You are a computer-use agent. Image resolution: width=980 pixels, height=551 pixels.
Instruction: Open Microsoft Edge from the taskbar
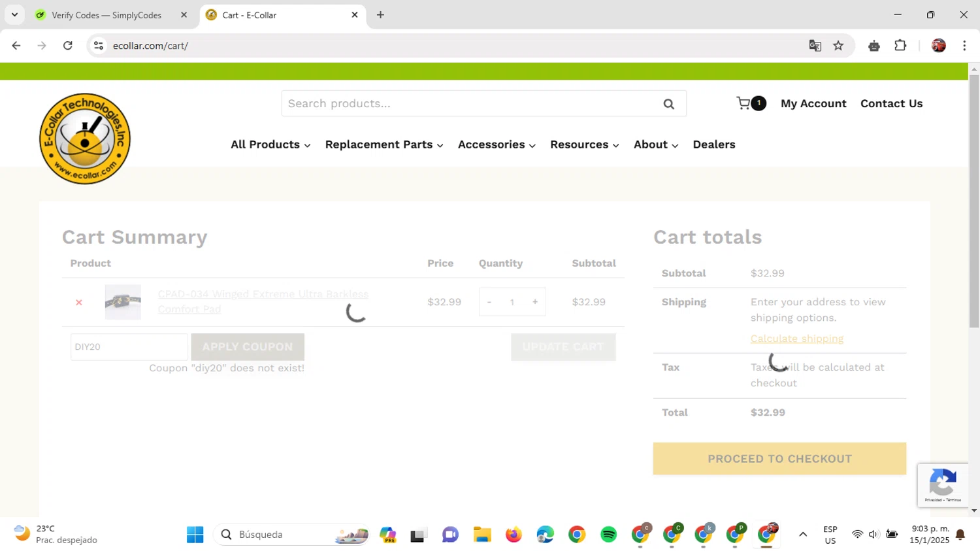pos(545,535)
